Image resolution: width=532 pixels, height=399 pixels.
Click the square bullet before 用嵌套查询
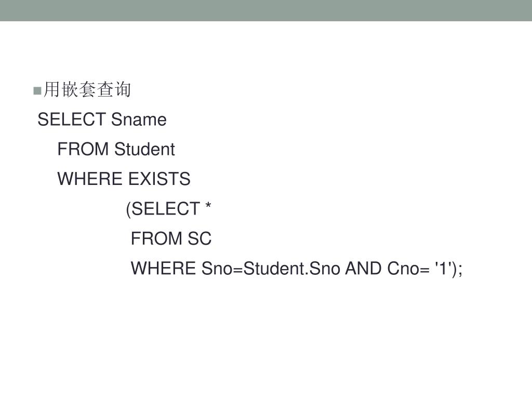tap(37, 90)
